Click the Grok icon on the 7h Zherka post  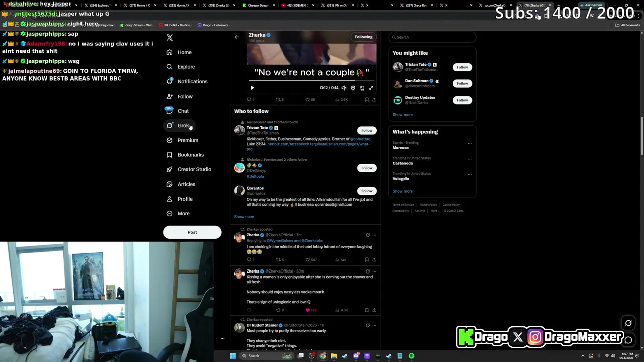pyautogui.click(x=367, y=235)
